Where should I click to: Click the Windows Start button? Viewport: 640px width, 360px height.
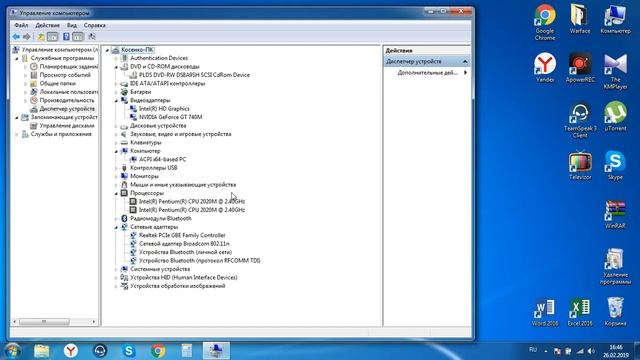click(12, 351)
